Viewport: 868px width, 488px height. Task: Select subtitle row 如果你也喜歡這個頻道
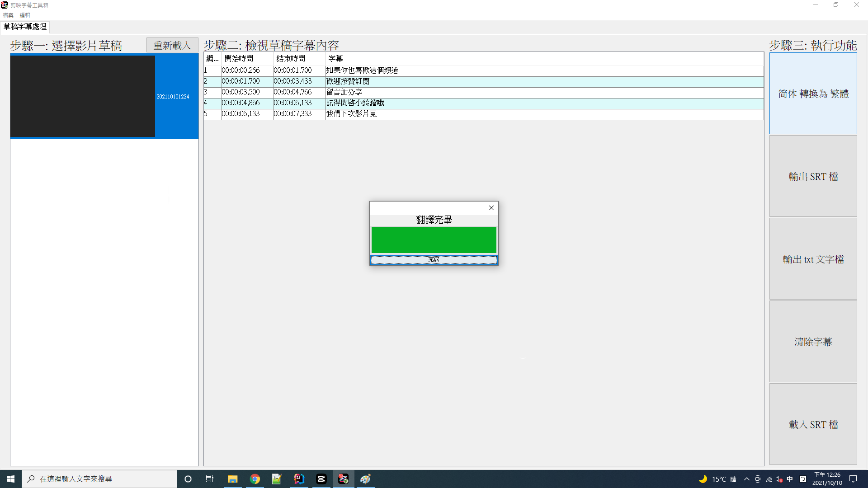click(484, 70)
